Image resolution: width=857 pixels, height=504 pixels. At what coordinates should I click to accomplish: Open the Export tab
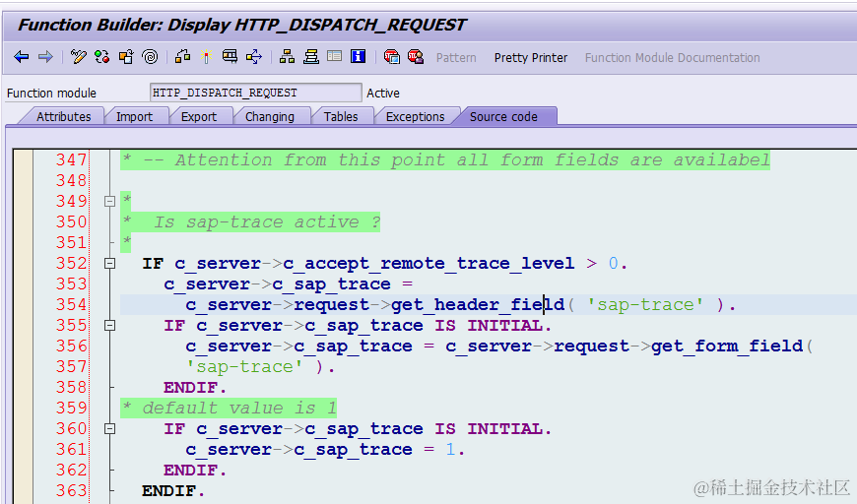[x=199, y=117]
